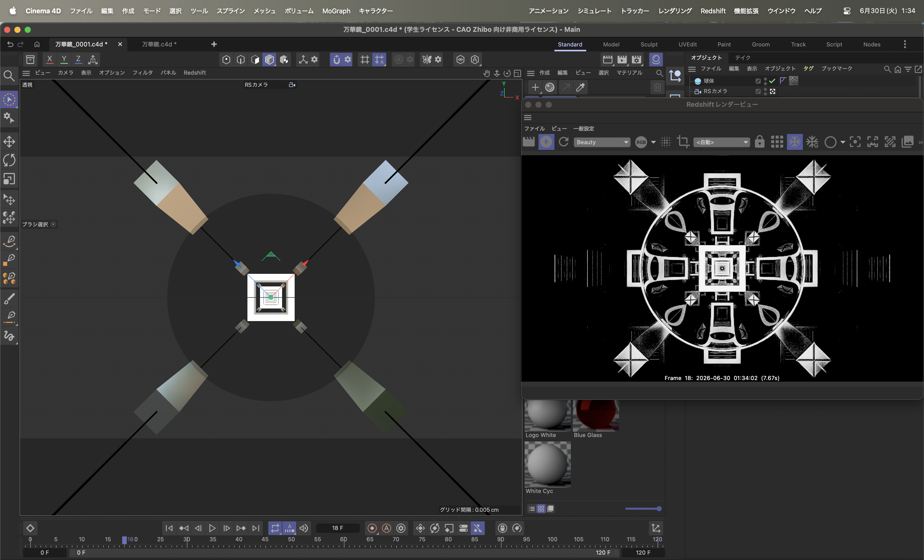Open viewport カメラ menu
This screenshot has height=560, width=924.
[x=66, y=73]
